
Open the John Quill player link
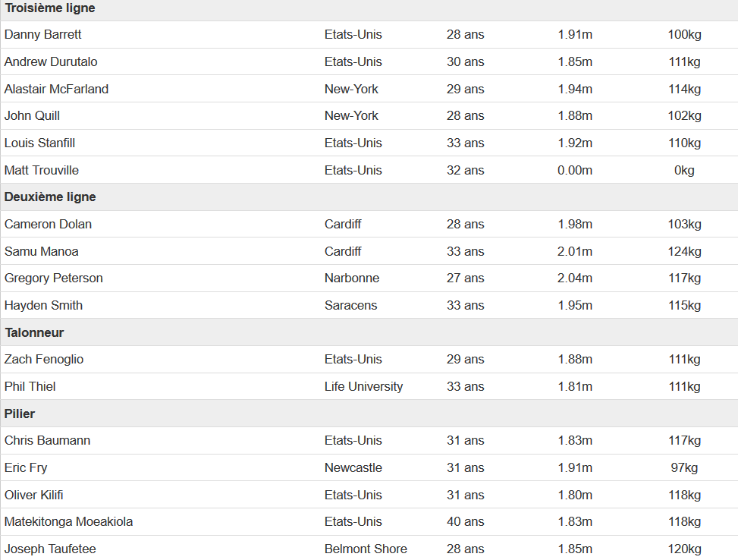[32, 116]
